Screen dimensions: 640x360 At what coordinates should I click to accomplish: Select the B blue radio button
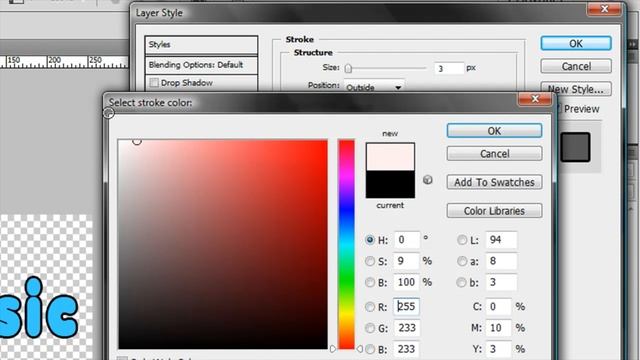[370, 349]
